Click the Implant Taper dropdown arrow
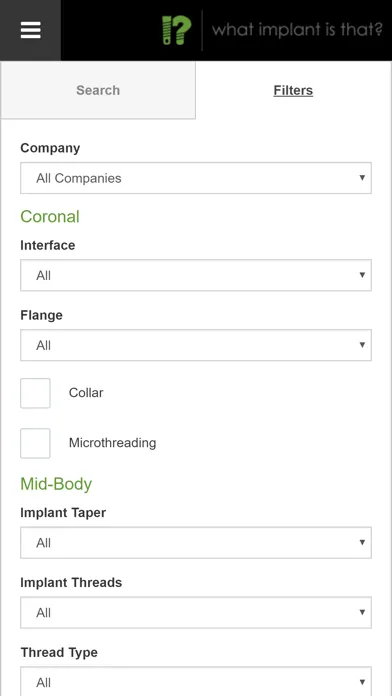 (x=362, y=542)
